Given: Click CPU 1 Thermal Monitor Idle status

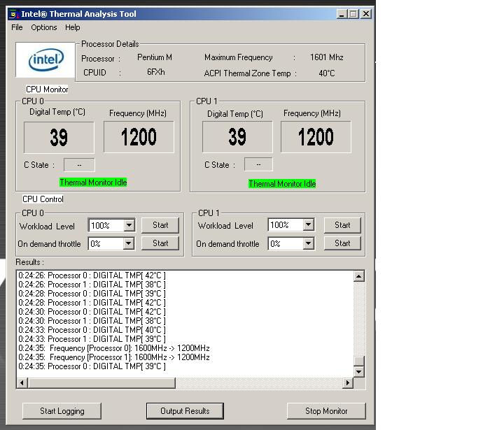Looking at the screenshot, I should (x=282, y=184).
